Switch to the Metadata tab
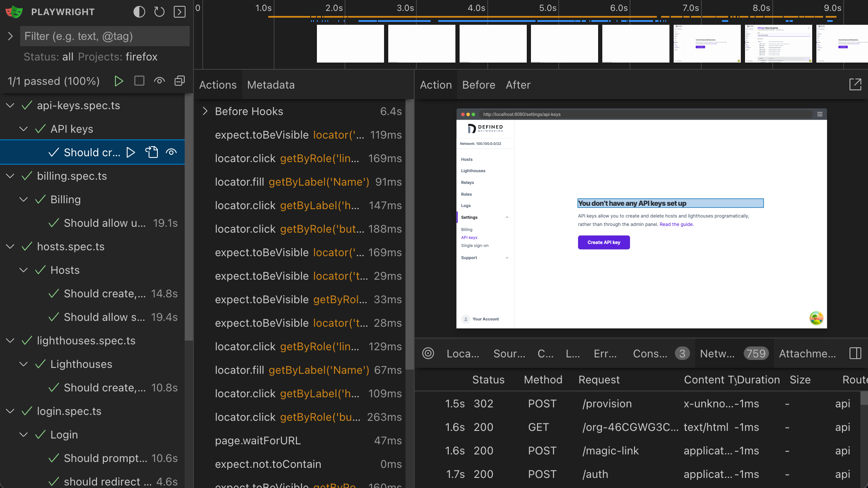Screen dimensions: 868x488 pos(271,85)
